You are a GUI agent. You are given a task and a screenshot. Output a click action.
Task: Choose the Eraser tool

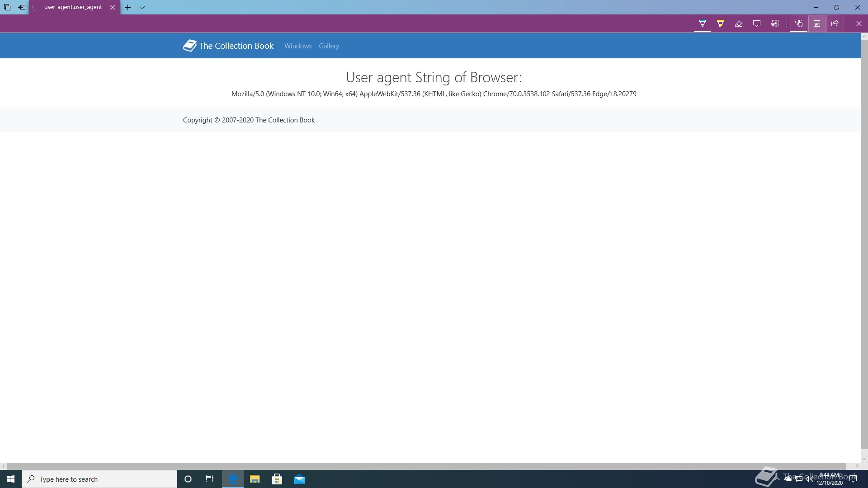(738, 23)
